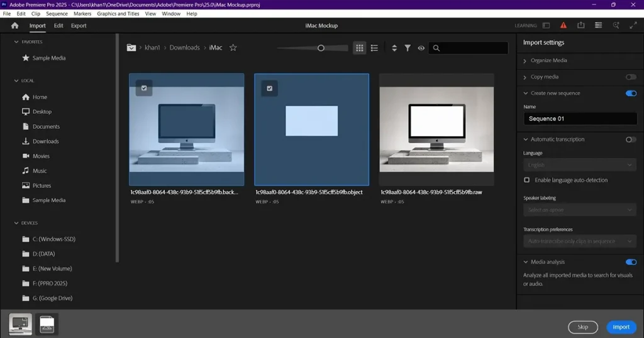The width and height of the screenshot is (644, 338).
Task: Uncheck the object image thumbnail checkbox
Action: pyautogui.click(x=269, y=88)
